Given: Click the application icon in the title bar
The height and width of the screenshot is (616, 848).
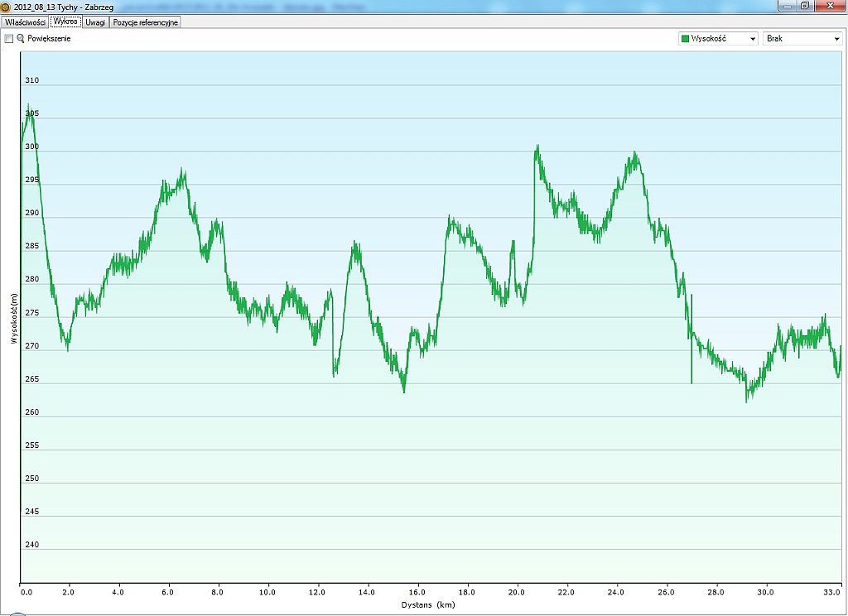Looking at the screenshot, I should [x=5, y=6].
